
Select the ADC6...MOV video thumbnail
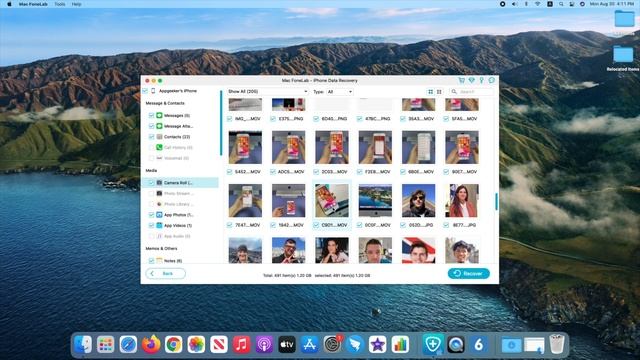click(x=289, y=147)
